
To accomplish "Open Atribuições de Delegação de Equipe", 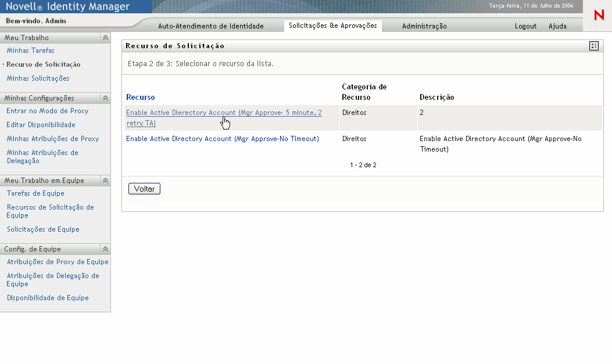I will coord(53,280).
